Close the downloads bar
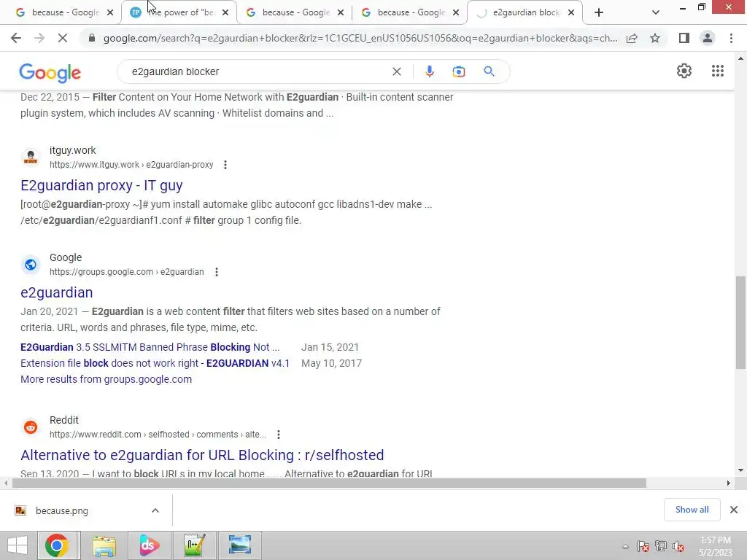 pos(734,510)
